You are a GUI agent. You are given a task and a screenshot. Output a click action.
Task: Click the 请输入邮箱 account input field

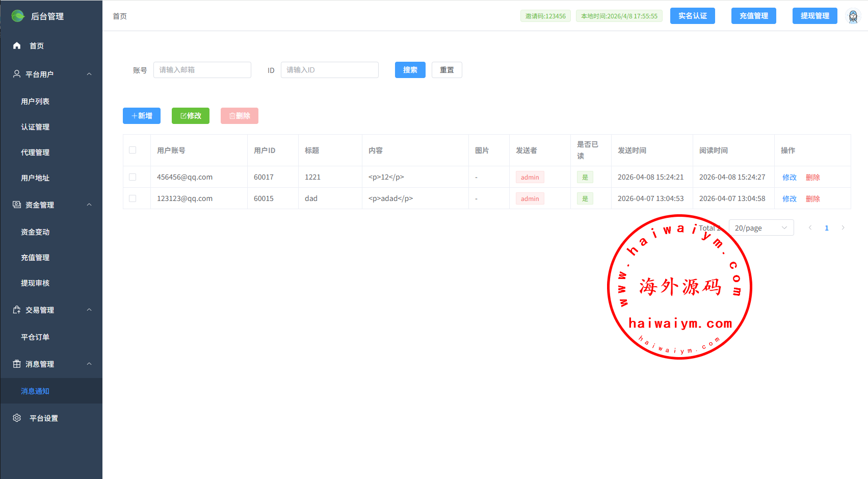[x=202, y=70]
